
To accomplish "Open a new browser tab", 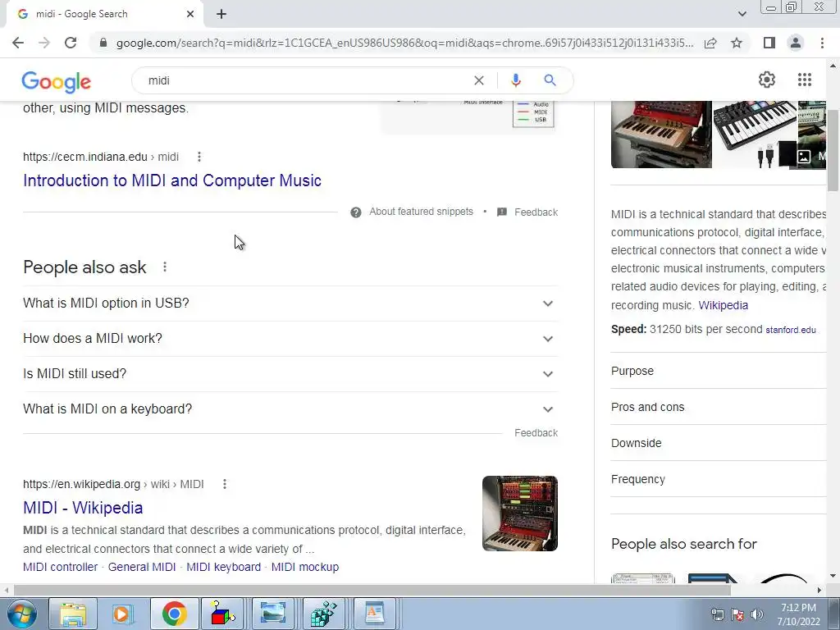I will tap(221, 15).
